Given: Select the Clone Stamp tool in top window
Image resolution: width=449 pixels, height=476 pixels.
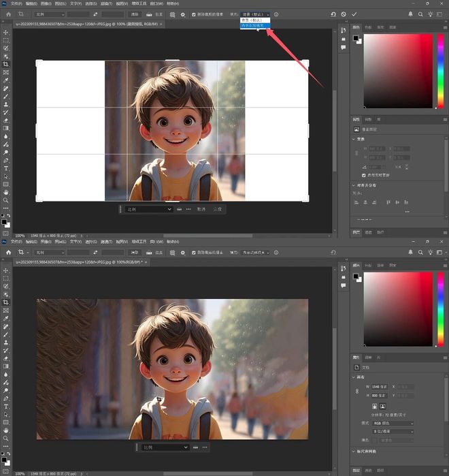Looking at the screenshot, I should [5, 104].
